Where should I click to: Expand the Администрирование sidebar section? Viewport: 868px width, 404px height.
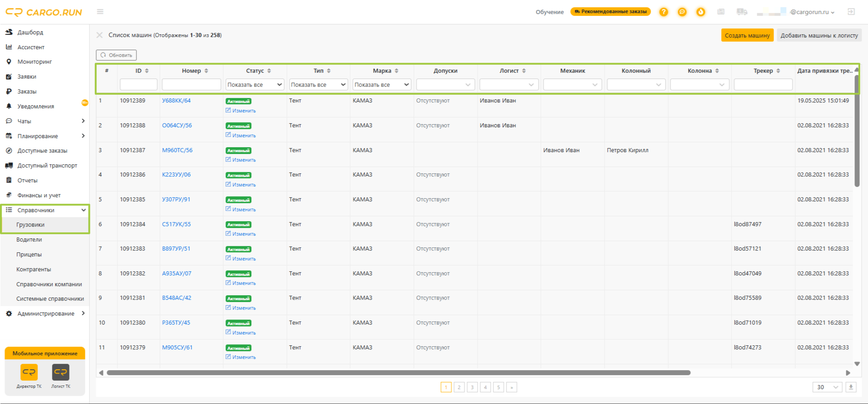pyautogui.click(x=46, y=314)
